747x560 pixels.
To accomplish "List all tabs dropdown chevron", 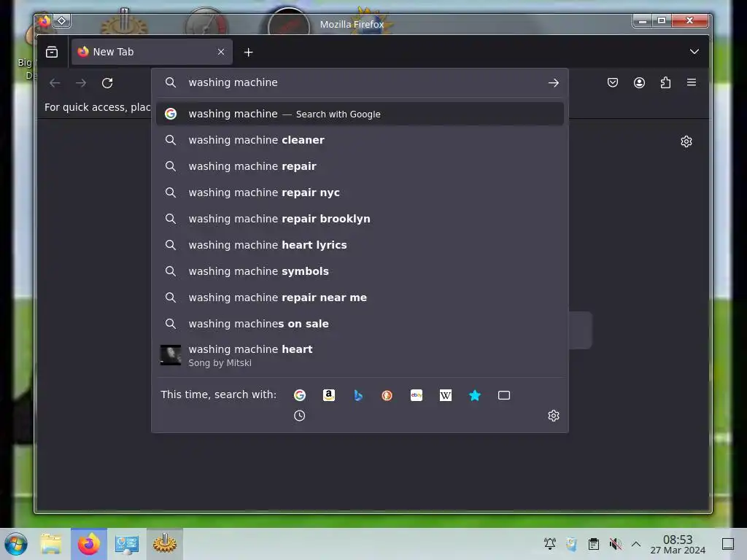I will 694,52.
